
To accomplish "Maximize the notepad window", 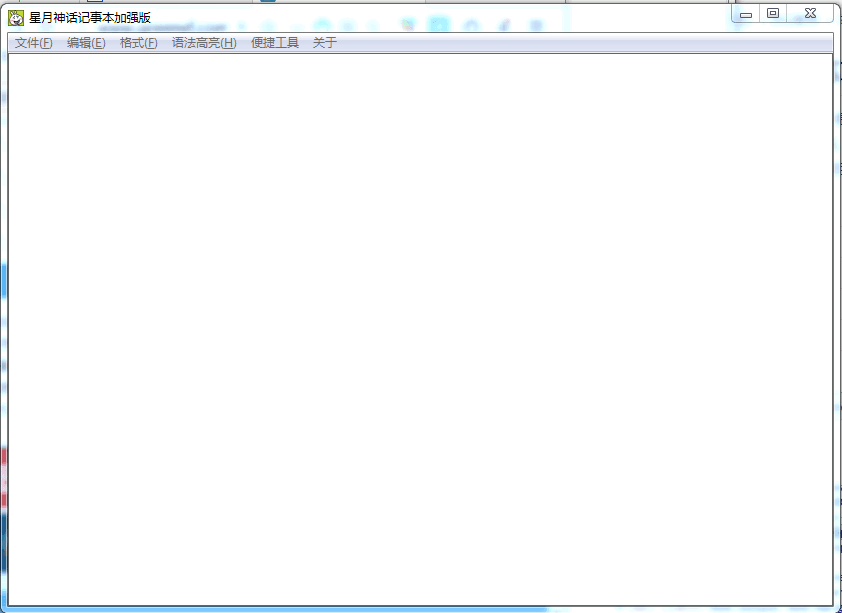I will [773, 14].
